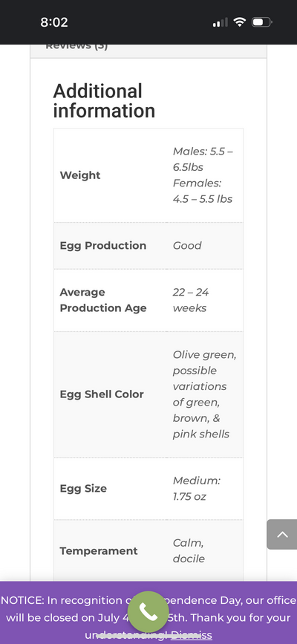The image size is (297, 644).
Task: Tap the Medium: 1.75 oz value
Action: click(196, 489)
